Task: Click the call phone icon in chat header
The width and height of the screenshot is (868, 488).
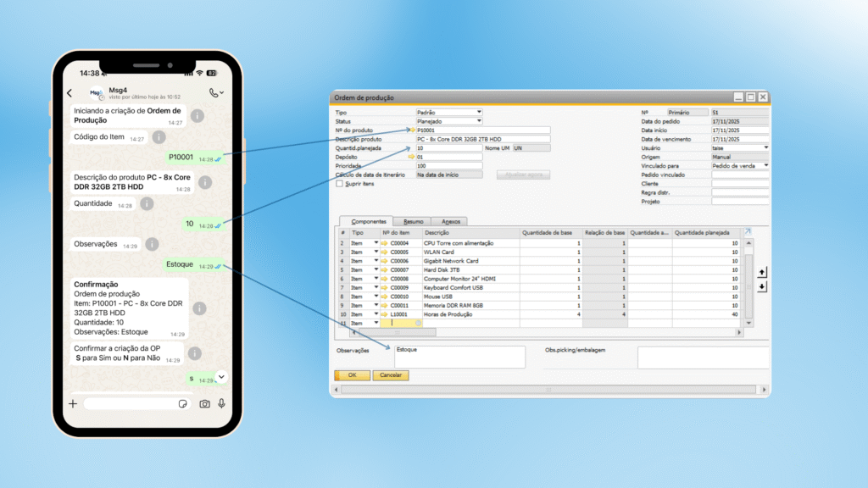Action: (x=213, y=92)
